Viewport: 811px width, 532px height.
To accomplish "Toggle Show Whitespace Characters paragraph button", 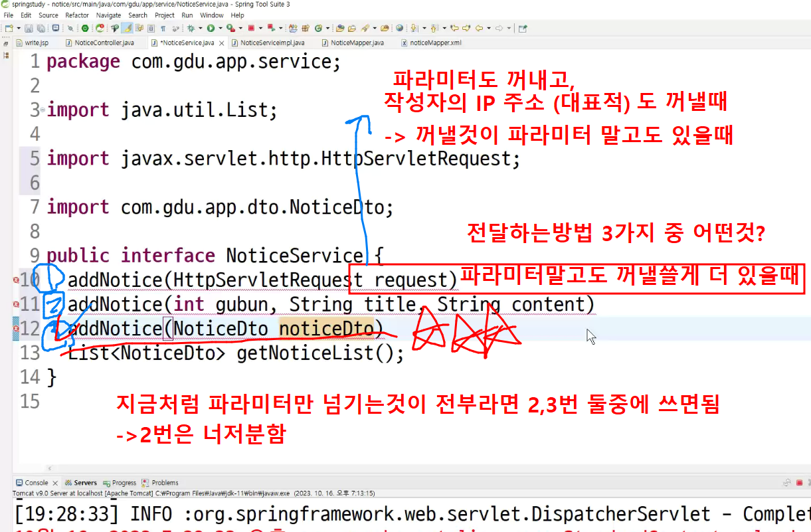I will pos(163,29).
